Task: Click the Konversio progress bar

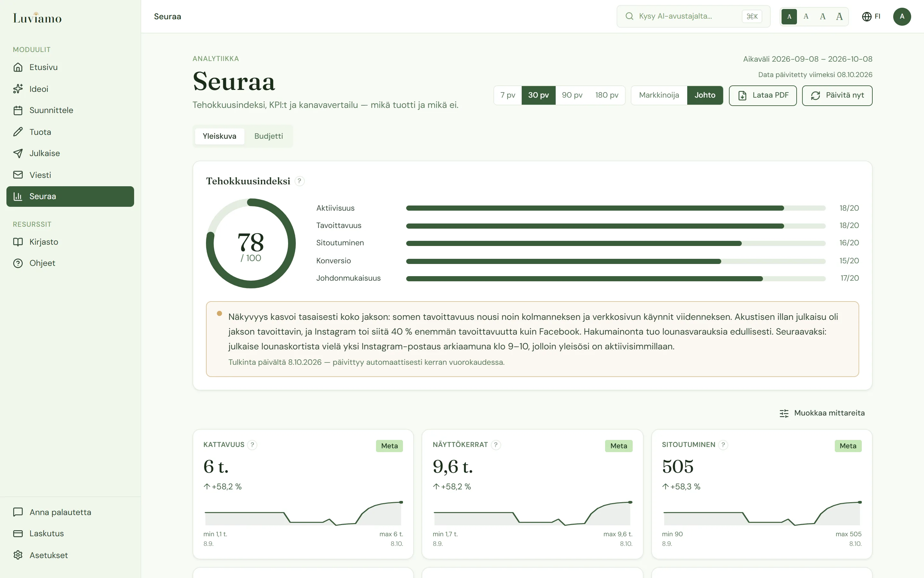Action: click(615, 261)
